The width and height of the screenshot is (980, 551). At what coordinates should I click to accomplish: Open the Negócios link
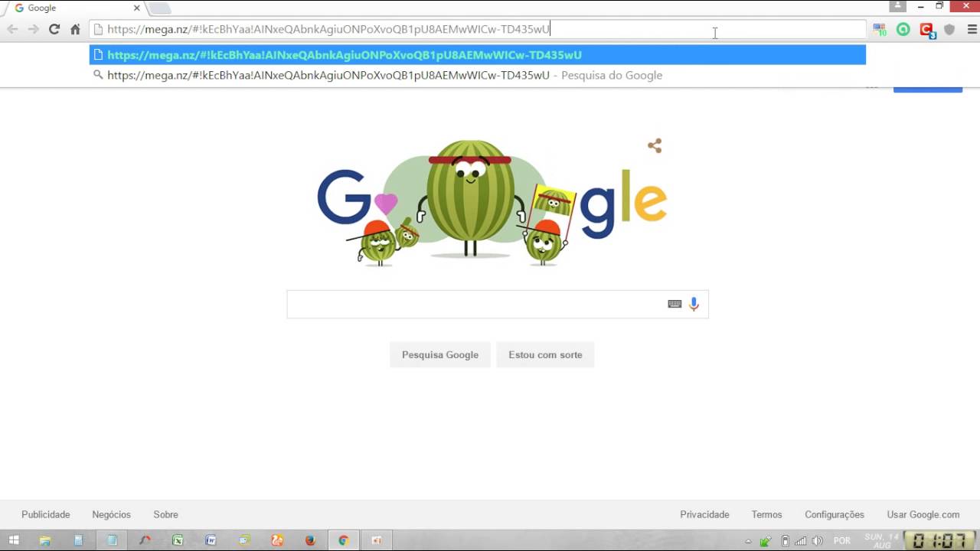click(112, 514)
